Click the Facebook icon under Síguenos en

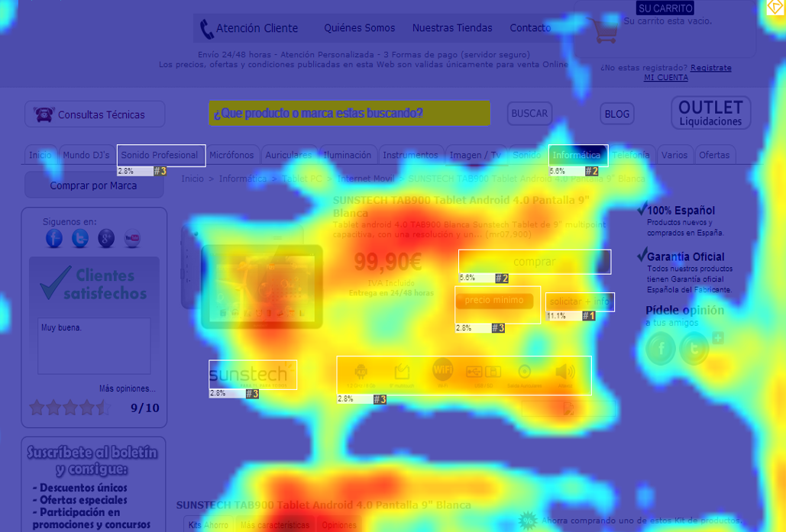[54, 238]
